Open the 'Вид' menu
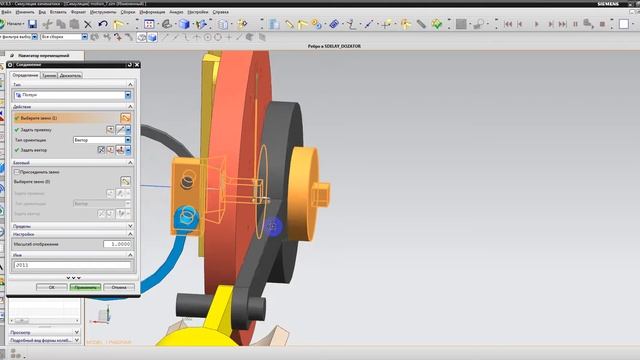The height and width of the screenshot is (360, 640). point(42,12)
